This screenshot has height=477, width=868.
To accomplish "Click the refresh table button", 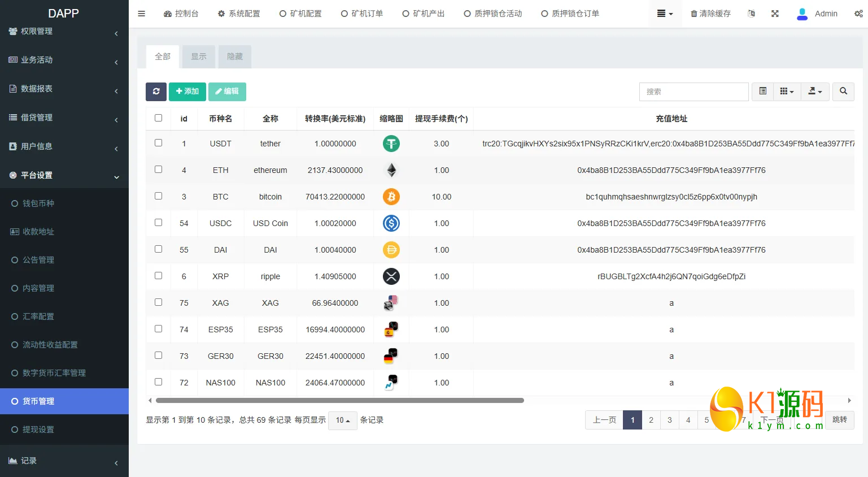I will [x=156, y=92].
